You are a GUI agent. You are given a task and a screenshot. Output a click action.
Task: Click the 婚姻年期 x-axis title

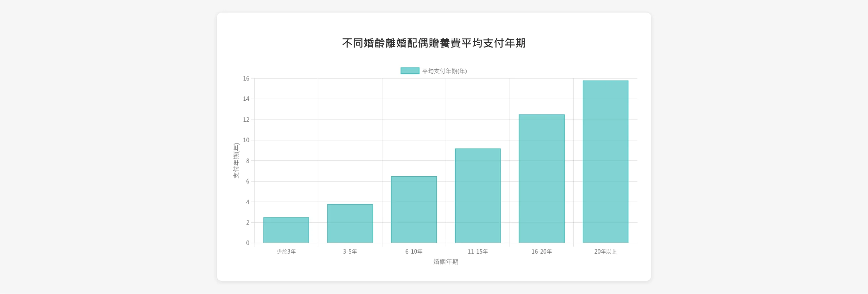[446, 262]
